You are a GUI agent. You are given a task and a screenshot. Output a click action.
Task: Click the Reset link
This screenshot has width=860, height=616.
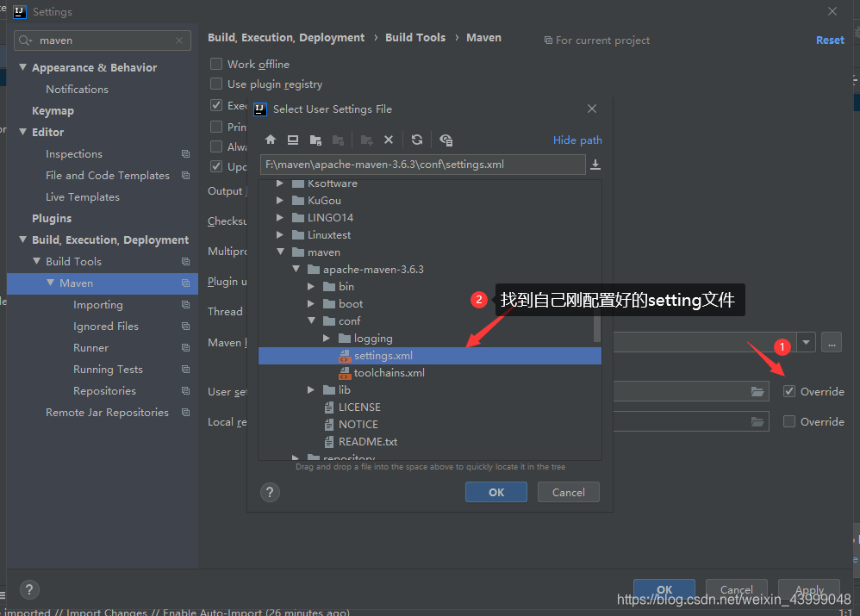(x=830, y=40)
